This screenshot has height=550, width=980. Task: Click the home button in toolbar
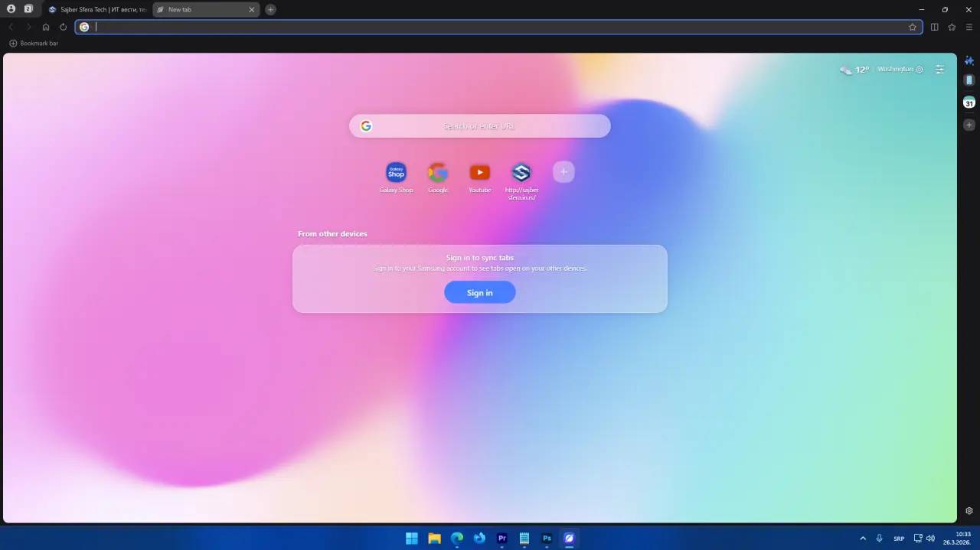pos(46,27)
